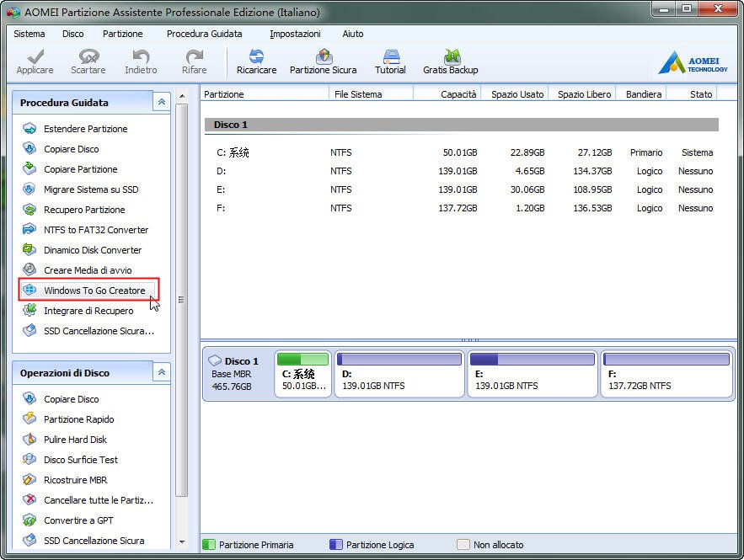Select the C: 50.01GB block in disk map
Screen dimensions: 744x560
(x=302, y=374)
